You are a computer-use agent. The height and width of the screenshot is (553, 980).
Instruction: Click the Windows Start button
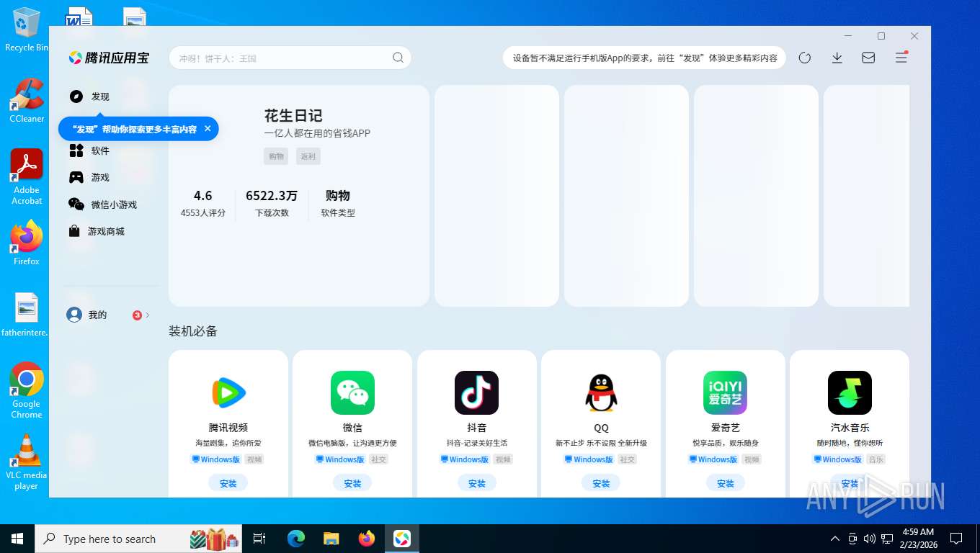(17, 539)
